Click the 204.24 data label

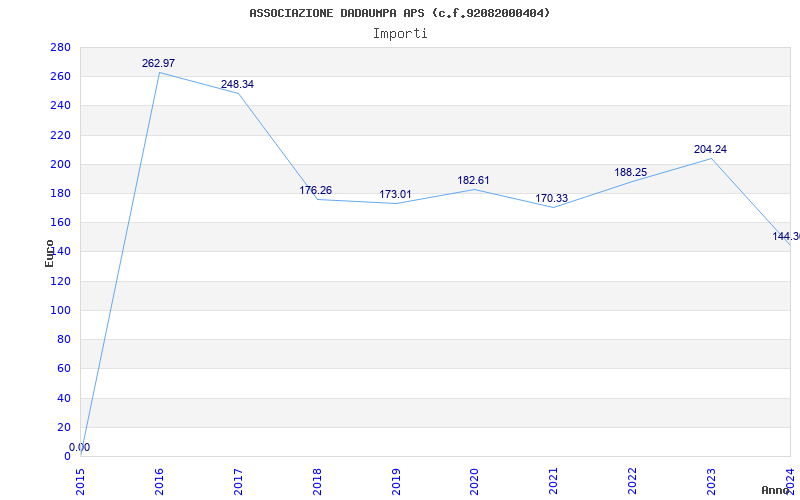tap(710, 149)
